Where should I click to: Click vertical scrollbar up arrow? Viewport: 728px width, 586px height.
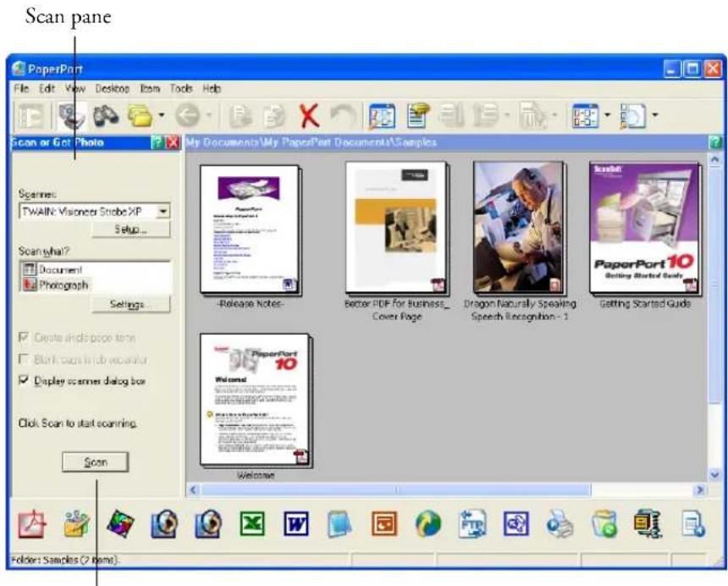point(715,159)
